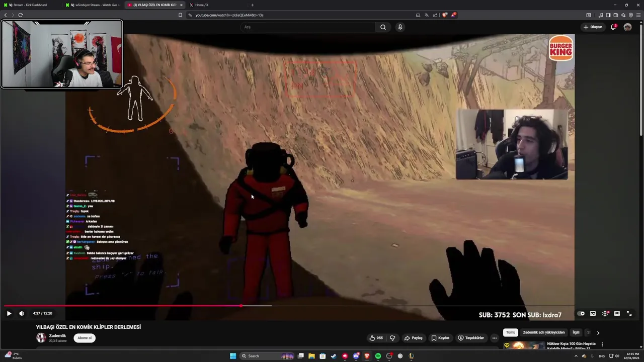Open Brave Rewards triangle icon
Image resolution: width=644 pixels, height=362 pixels.
click(453, 15)
